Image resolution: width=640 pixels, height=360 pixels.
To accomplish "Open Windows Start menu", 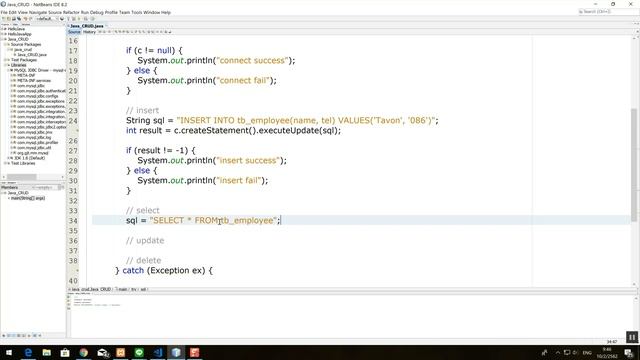I will pos(9,353).
